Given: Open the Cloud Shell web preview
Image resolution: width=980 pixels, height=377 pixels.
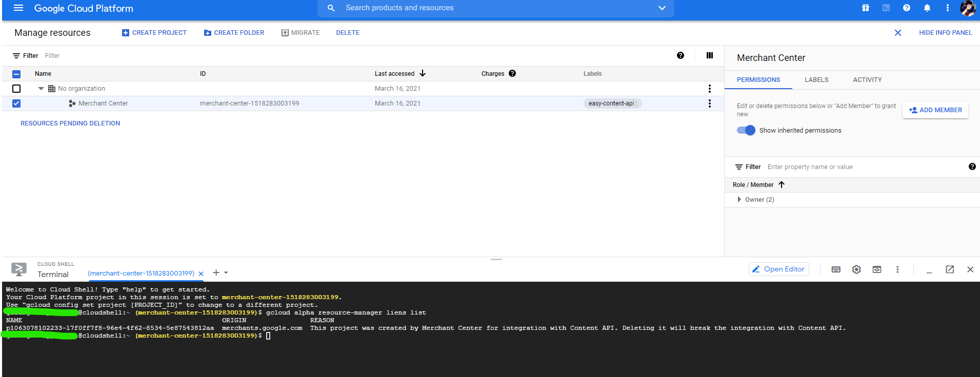Looking at the screenshot, I should tap(877, 269).
